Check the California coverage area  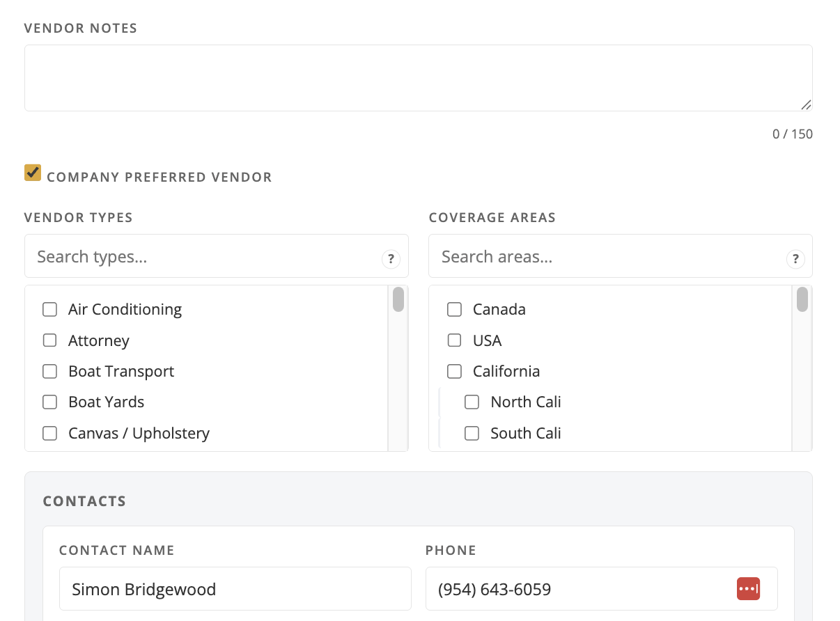coord(454,371)
